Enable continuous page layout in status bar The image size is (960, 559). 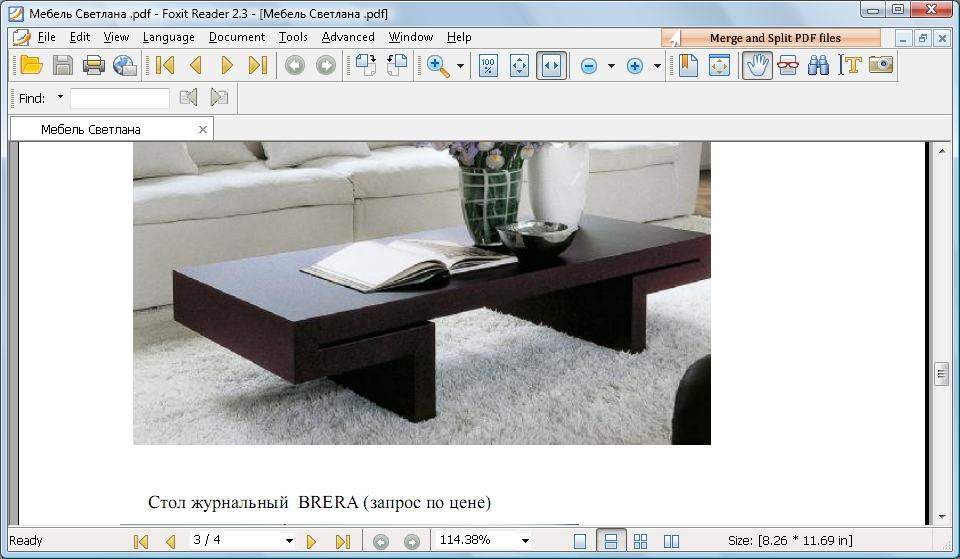[x=611, y=541]
